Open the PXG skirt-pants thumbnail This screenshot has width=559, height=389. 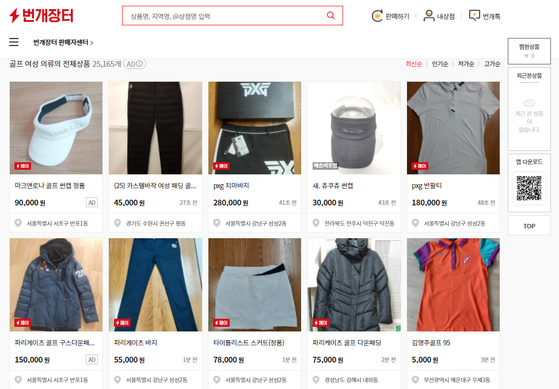point(255,128)
